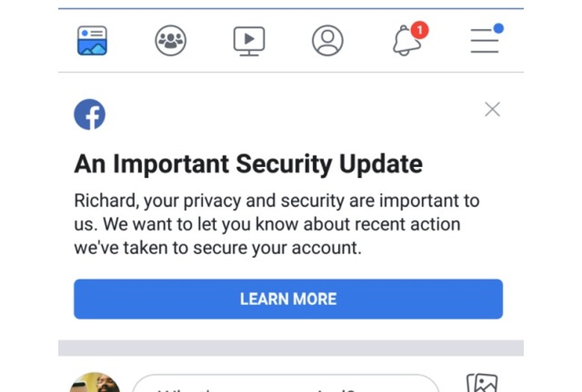Click the name 'Richard' in the message

pyautogui.click(x=105, y=200)
